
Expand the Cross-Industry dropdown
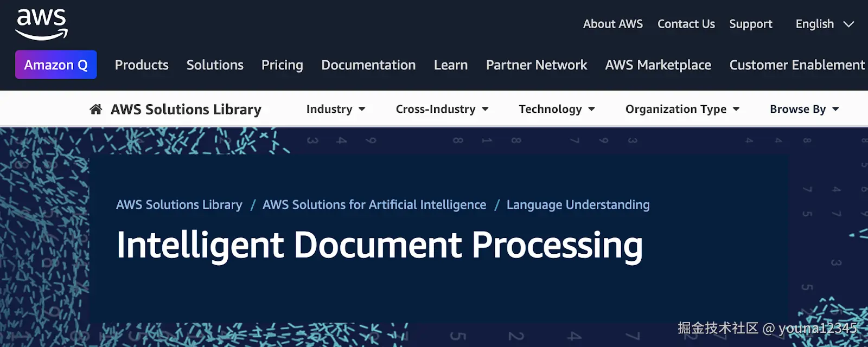click(442, 109)
